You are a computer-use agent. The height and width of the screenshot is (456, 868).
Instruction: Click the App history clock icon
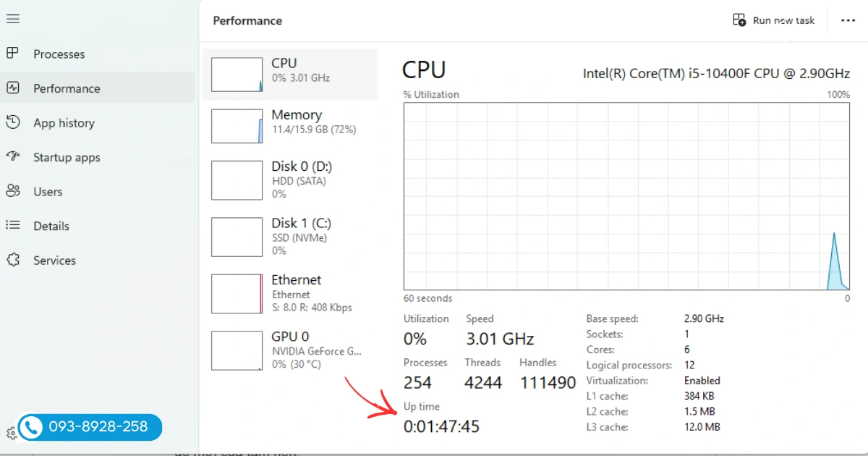(x=13, y=122)
